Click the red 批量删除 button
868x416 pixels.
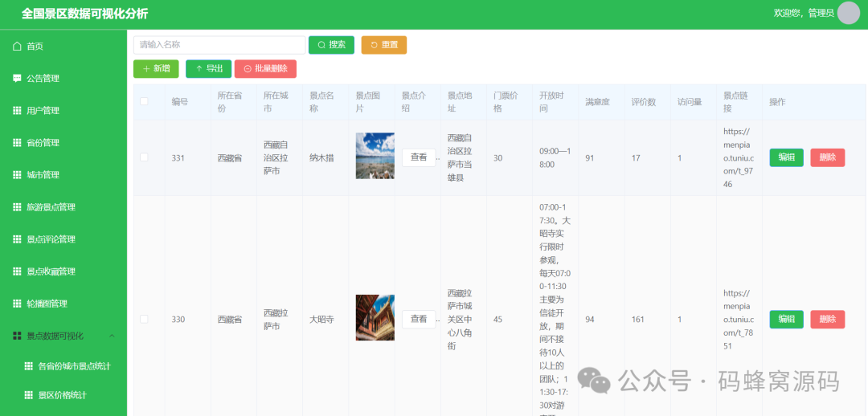[266, 68]
